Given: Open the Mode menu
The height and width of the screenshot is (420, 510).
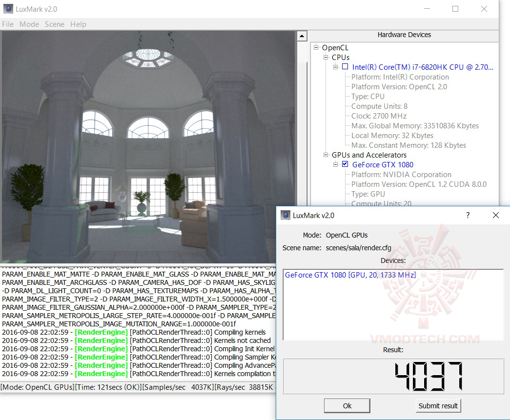Looking at the screenshot, I should coord(29,24).
